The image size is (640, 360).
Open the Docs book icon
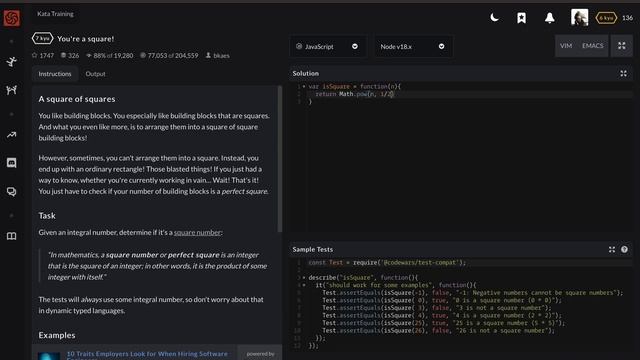[11, 236]
